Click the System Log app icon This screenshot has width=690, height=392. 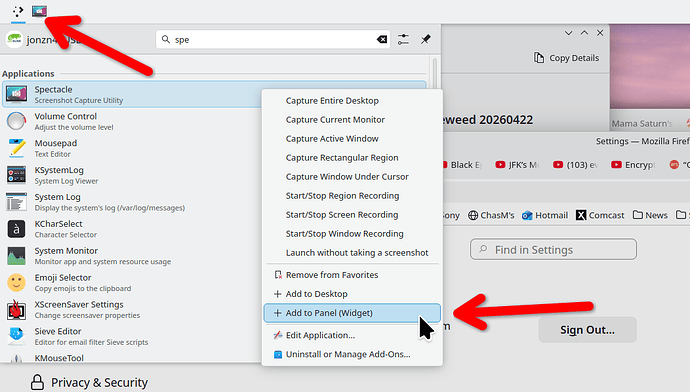(16, 202)
